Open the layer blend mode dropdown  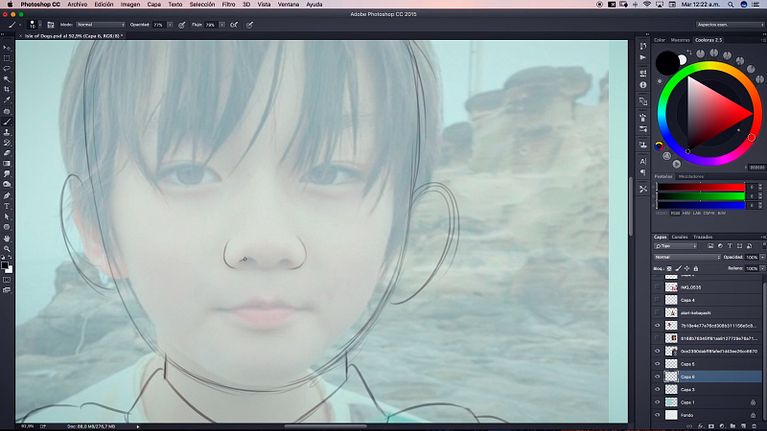(x=686, y=257)
